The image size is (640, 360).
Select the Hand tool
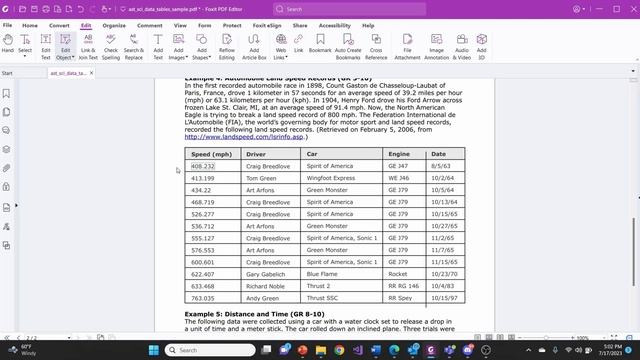pos(7,44)
